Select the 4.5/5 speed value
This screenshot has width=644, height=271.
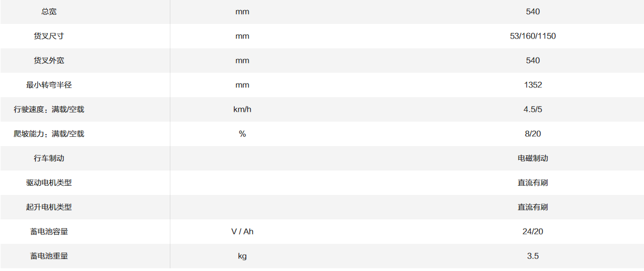pyautogui.click(x=532, y=109)
